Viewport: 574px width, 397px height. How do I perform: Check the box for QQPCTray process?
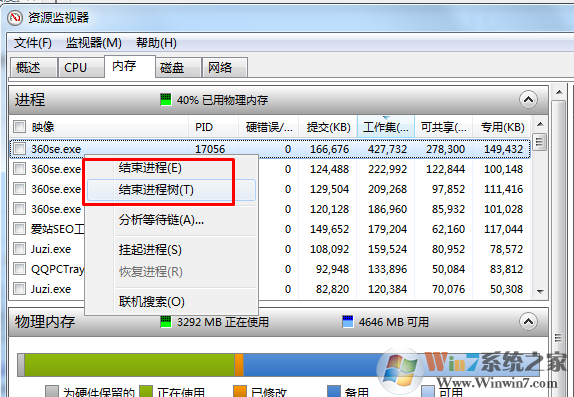pyautogui.click(x=19, y=269)
